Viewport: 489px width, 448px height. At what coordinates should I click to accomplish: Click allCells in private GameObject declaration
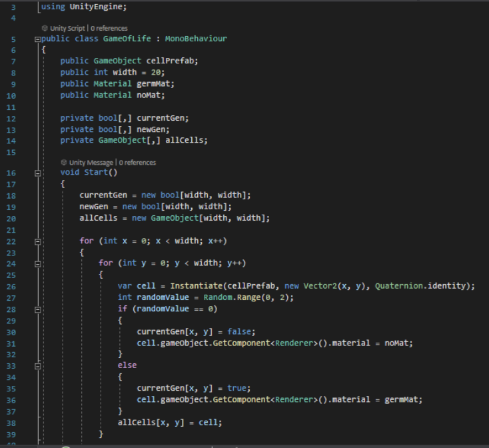[x=185, y=140]
